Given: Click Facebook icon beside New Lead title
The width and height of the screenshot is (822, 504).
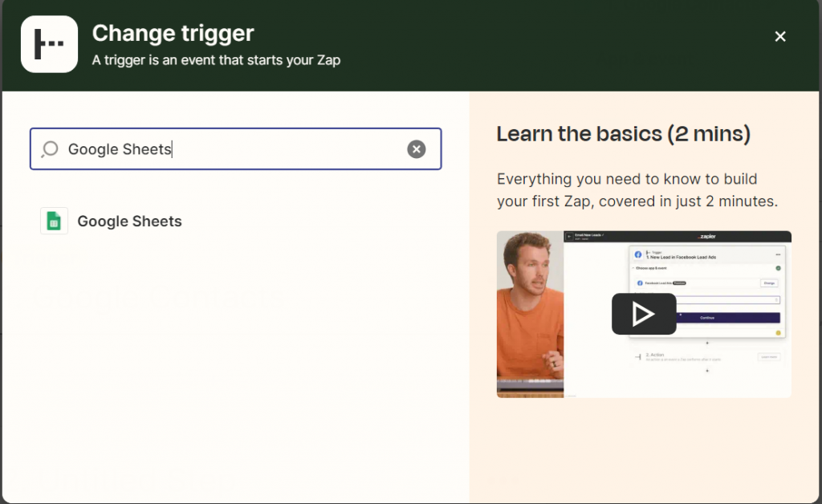Looking at the screenshot, I should tap(638, 254).
